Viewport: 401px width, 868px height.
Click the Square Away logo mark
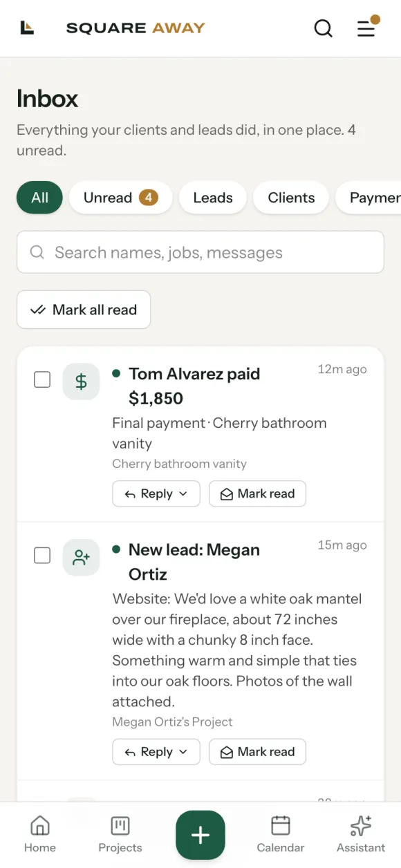(27, 28)
